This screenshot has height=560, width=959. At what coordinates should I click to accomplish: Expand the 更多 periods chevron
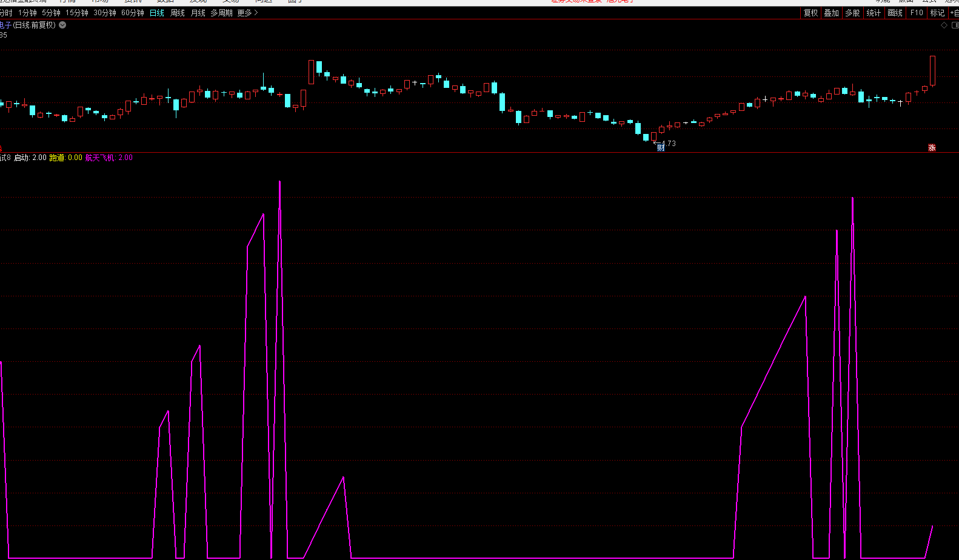pyautogui.click(x=248, y=13)
